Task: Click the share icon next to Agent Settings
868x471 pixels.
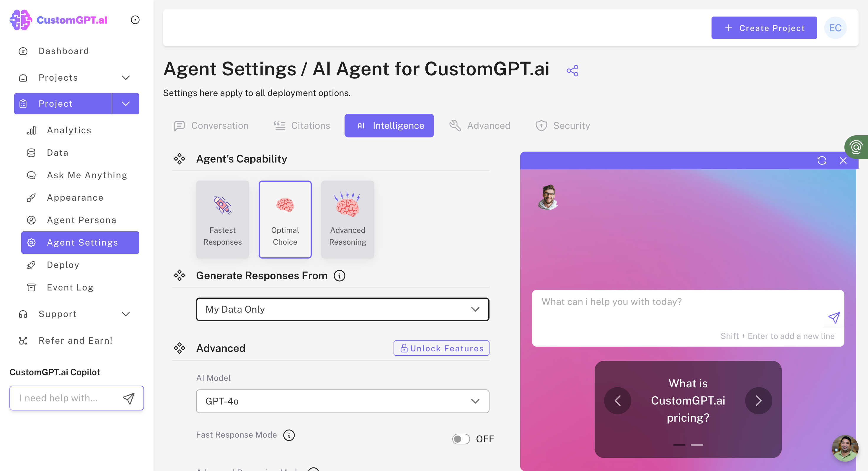Action: click(572, 70)
